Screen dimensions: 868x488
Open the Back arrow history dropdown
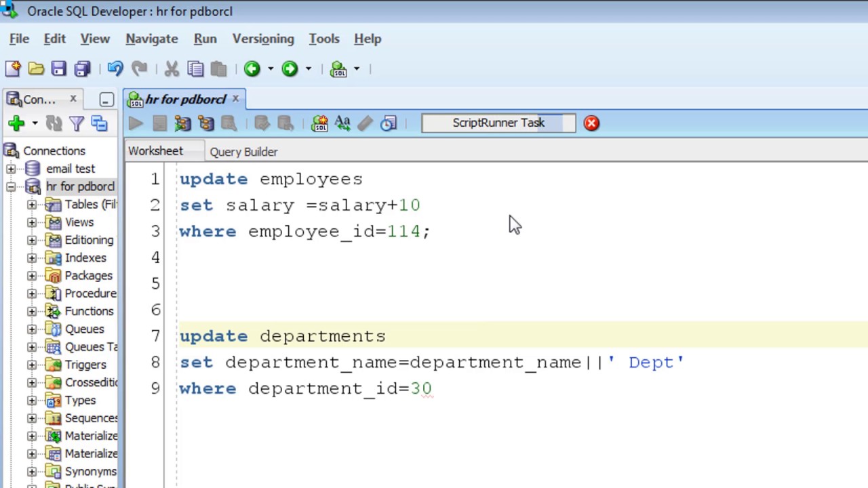click(270, 68)
